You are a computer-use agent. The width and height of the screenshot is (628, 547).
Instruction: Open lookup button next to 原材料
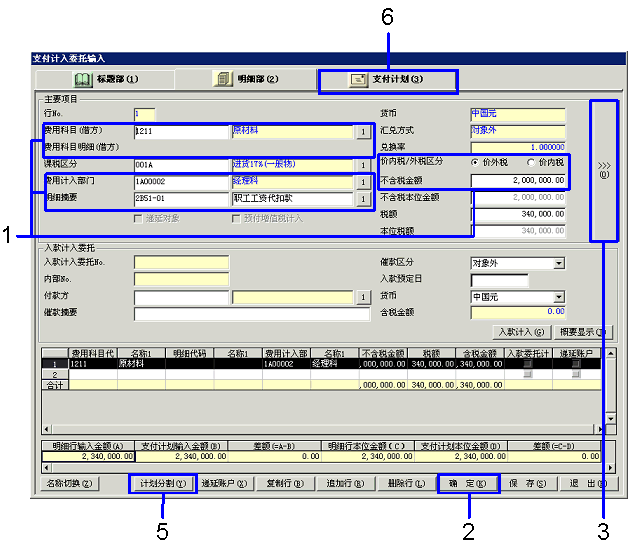coord(363,131)
